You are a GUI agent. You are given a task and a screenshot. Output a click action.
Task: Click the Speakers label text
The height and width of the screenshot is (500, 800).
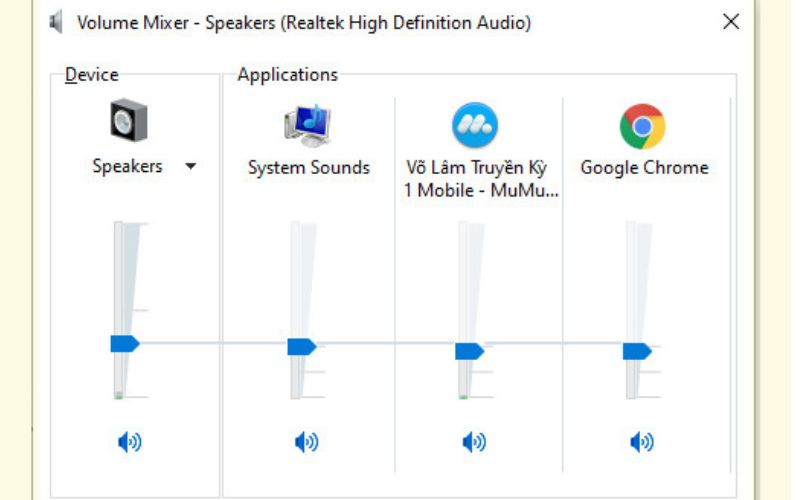[127, 167]
